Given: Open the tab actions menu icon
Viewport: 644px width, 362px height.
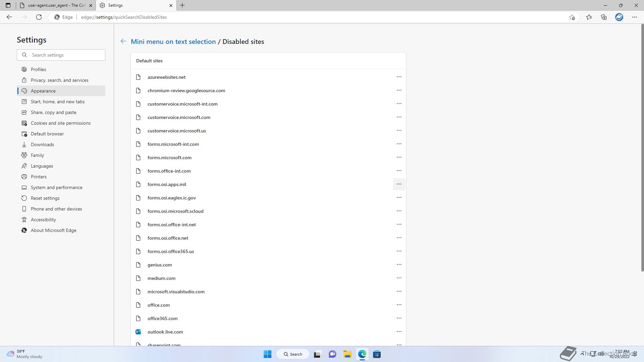Looking at the screenshot, I should pyautogui.click(x=8, y=5).
